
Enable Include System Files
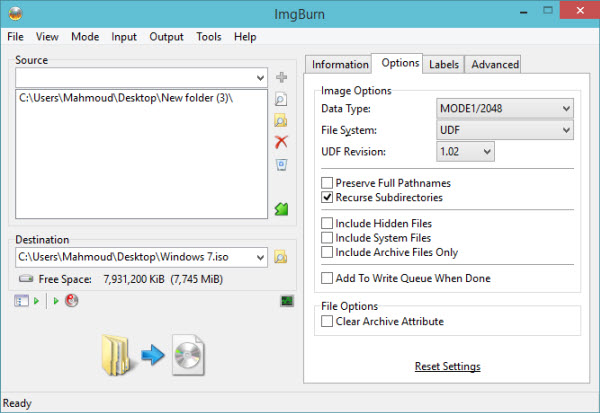coord(327,238)
